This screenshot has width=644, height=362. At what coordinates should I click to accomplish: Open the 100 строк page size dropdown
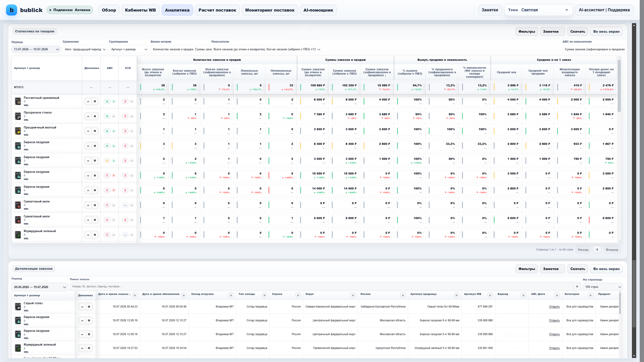(x=603, y=287)
